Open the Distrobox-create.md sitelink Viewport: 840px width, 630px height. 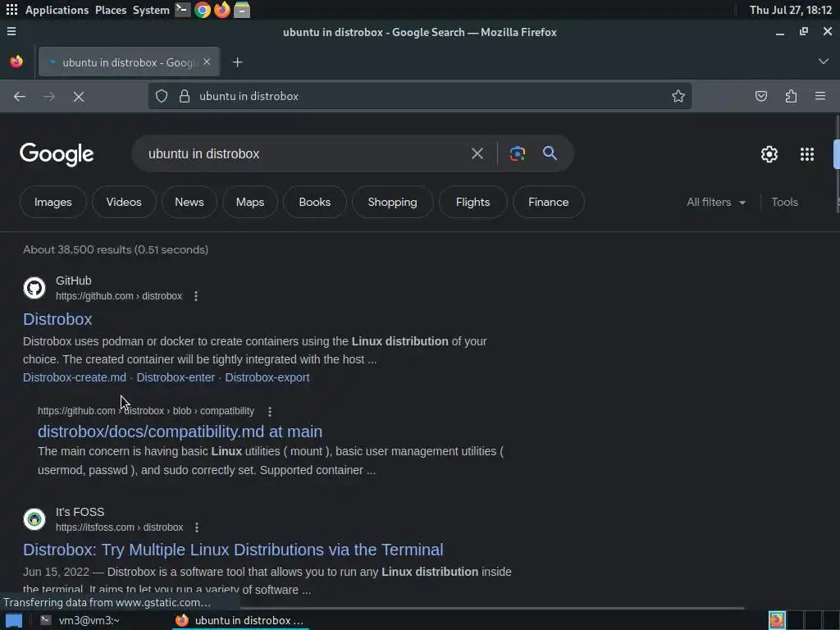coord(75,377)
